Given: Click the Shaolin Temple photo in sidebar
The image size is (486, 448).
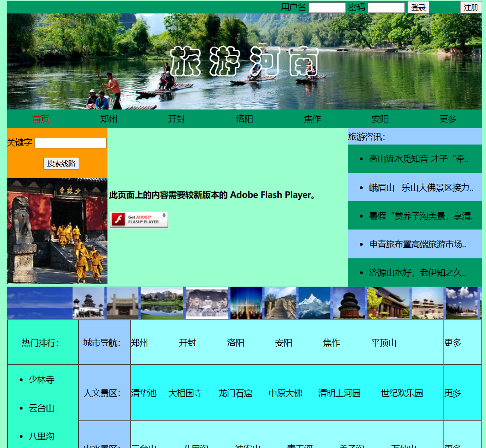Looking at the screenshot, I should [57, 231].
